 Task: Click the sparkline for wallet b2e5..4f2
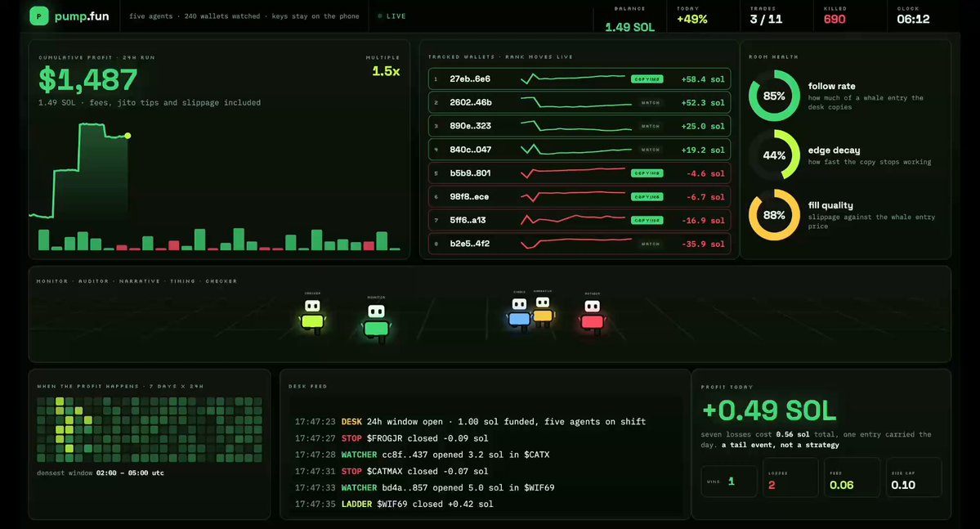576,243
